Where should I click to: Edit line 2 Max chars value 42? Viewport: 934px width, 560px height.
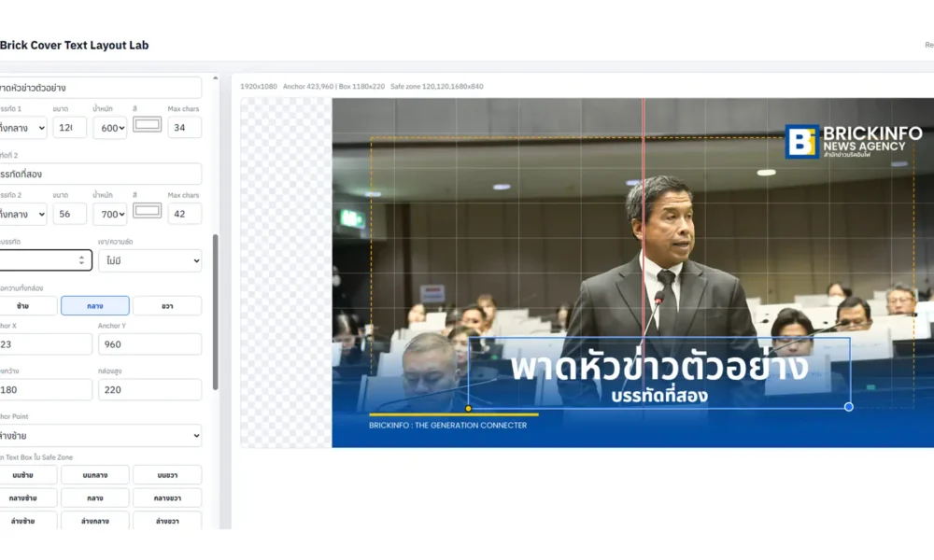(x=185, y=214)
